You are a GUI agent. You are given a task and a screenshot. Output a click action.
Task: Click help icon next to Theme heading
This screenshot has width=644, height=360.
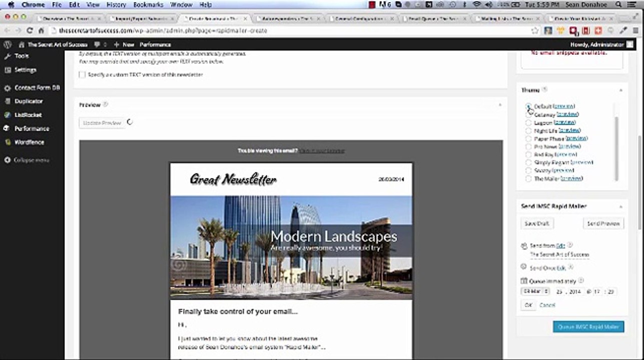pyautogui.click(x=544, y=90)
